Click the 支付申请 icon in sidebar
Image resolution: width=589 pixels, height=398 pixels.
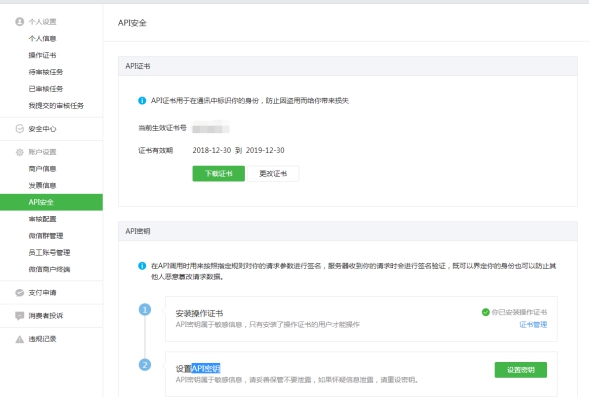tap(20, 293)
